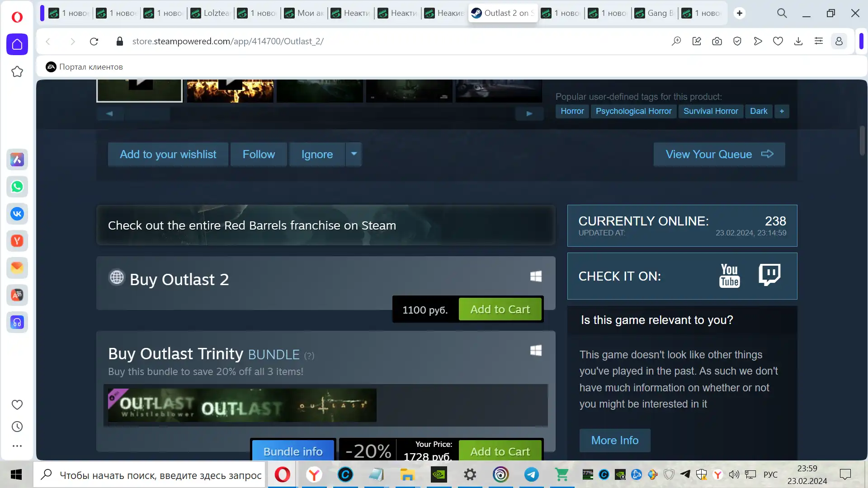This screenshot has width=868, height=488.
Task: Go to Opera start page home icon
Action: point(17,44)
